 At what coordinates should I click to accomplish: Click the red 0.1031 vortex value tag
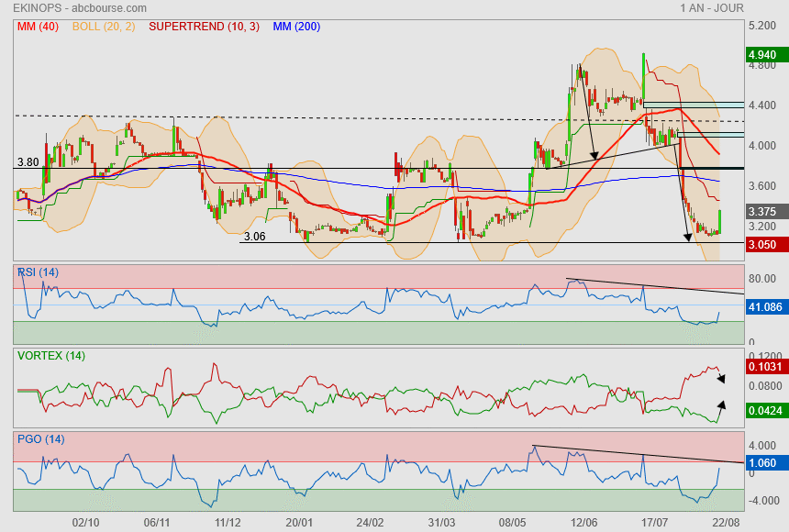coord(767,366)
